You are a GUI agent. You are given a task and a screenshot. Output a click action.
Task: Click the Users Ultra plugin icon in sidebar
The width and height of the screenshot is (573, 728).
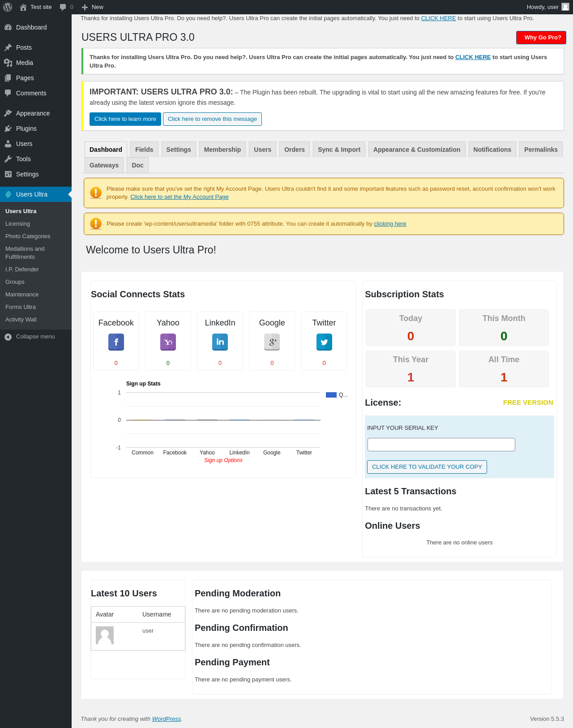8,194
